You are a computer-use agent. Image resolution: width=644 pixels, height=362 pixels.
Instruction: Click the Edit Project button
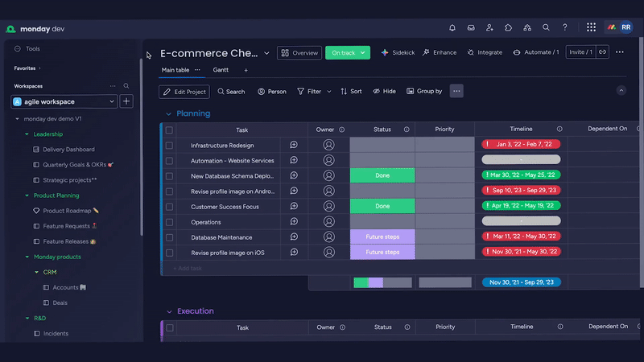[x=184, y=92]
